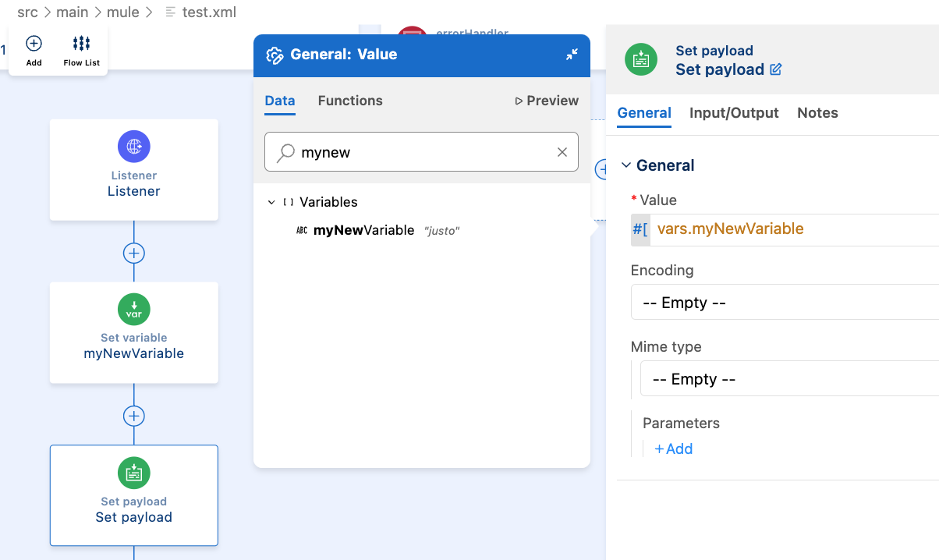
Task: Select the Set payload node on the canvas
Action: (x=133, y=495)
